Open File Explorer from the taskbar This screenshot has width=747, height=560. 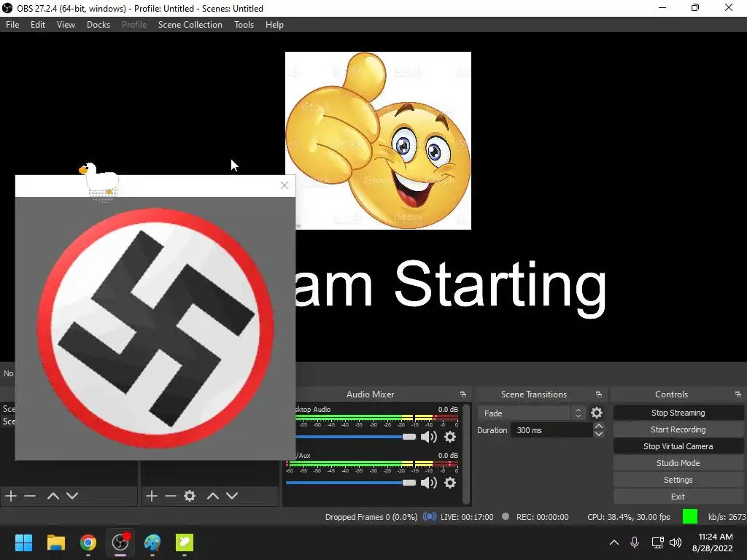[55, 542]
